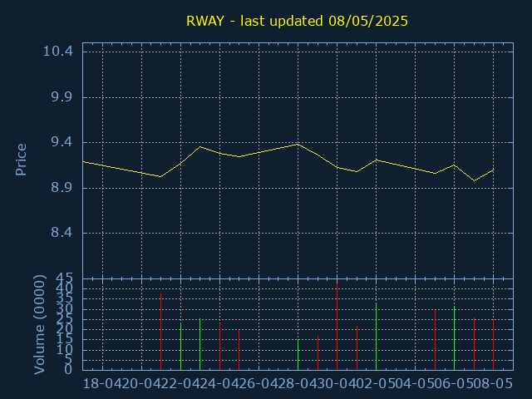Click the Volume (0000) axis label

click(39, 325)
